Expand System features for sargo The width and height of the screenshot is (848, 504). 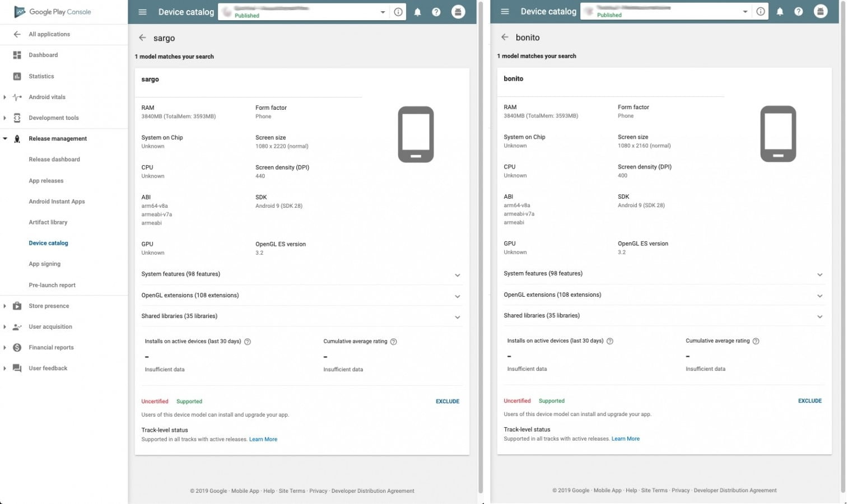tap(457, 275)
